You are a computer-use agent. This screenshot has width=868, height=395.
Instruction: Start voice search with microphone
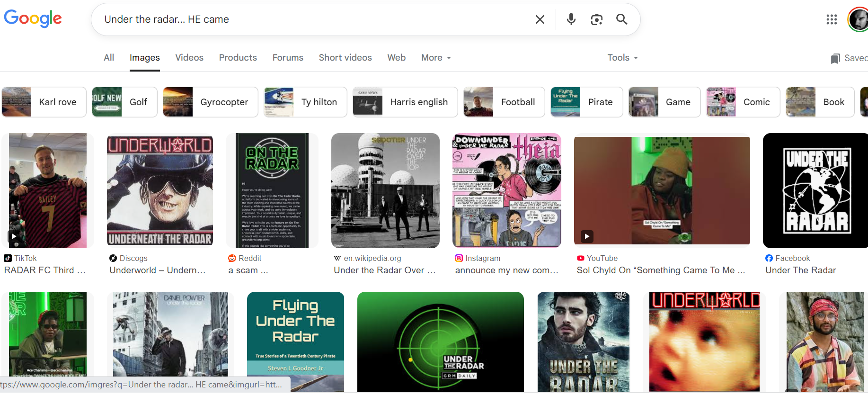click(571, 19)
